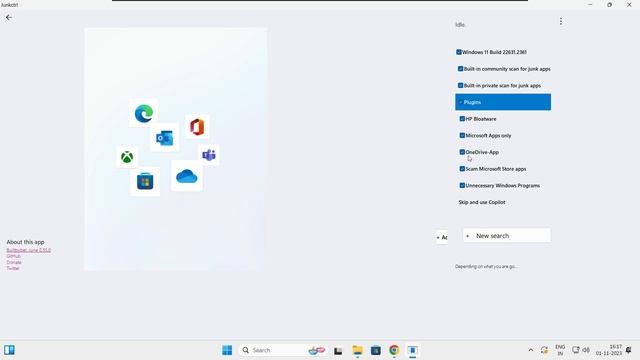Viewport: 640px width, 360px height.
Task: Open the GitHub link
Action: (x=13, y=256)
